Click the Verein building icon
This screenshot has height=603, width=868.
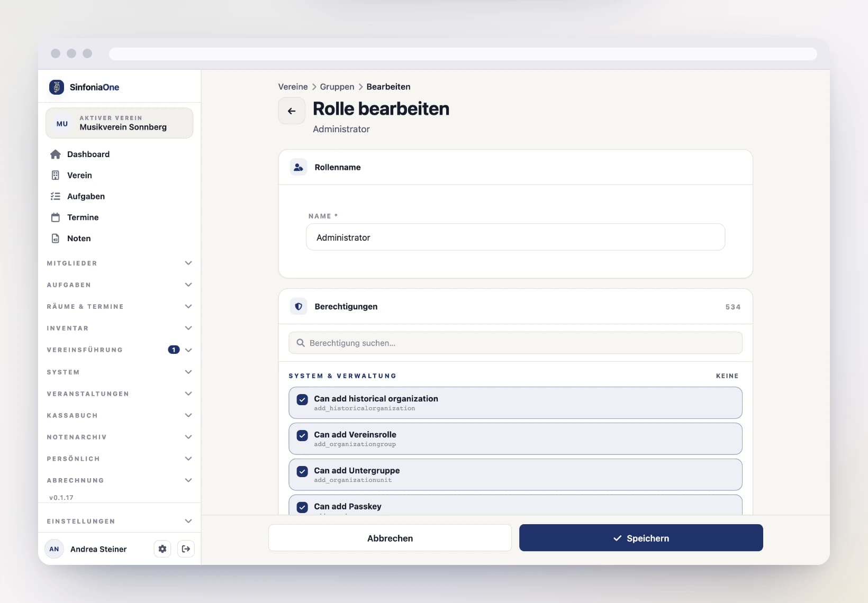(56, 175)
